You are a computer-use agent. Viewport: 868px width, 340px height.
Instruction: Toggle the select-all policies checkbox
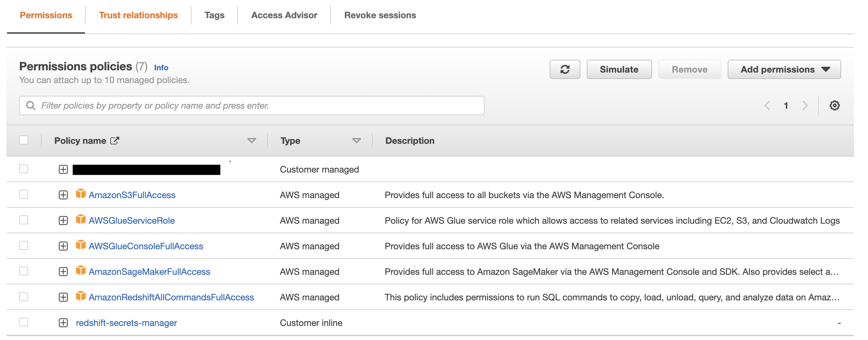coord(24,140)
